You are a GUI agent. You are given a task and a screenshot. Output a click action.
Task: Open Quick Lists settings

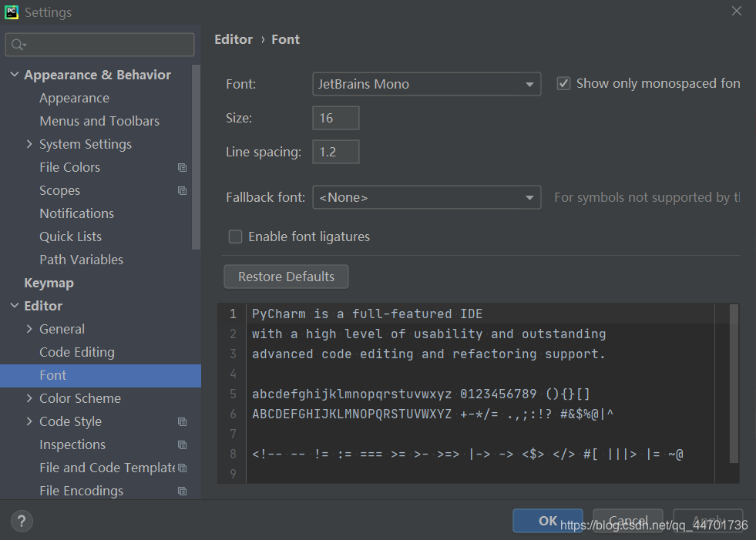(x=70, y=236)
